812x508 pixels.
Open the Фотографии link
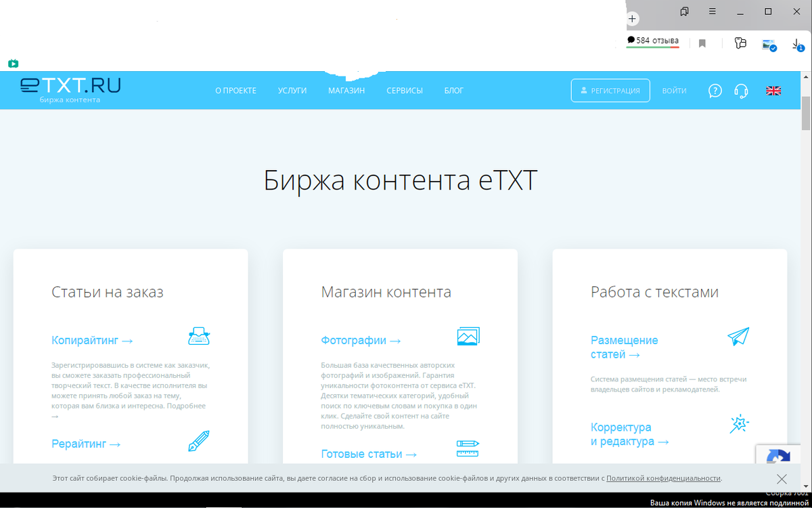click(x=361, y=341)
